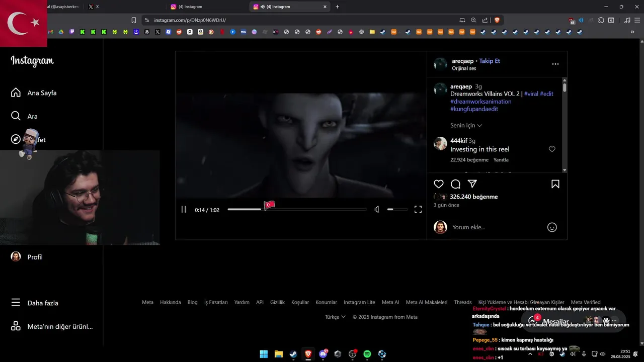This screenshot has width=644, height=362.
Task: Open the browser zoom magnifier icon
Action: tap(473, 20)
